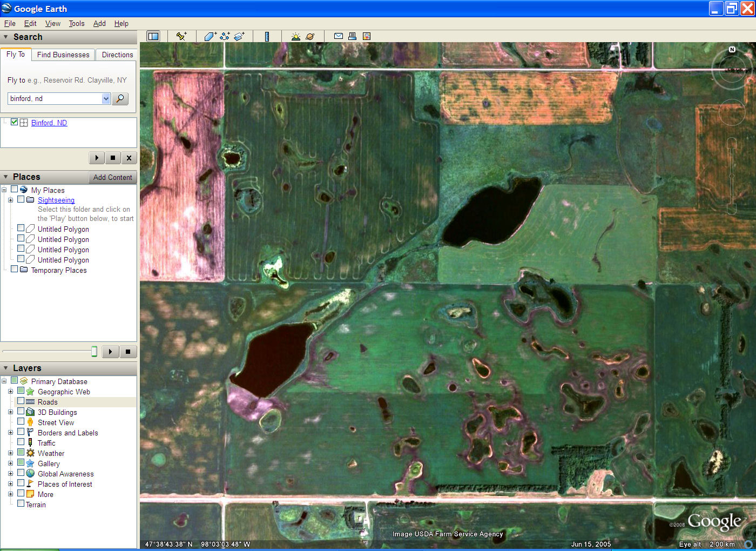
Task: Click the Borders and Labels flag icon
Action: tap(30, 433)
